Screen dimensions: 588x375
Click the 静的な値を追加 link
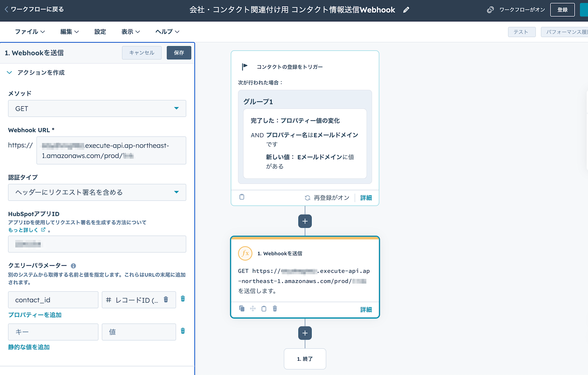(29, 347)
